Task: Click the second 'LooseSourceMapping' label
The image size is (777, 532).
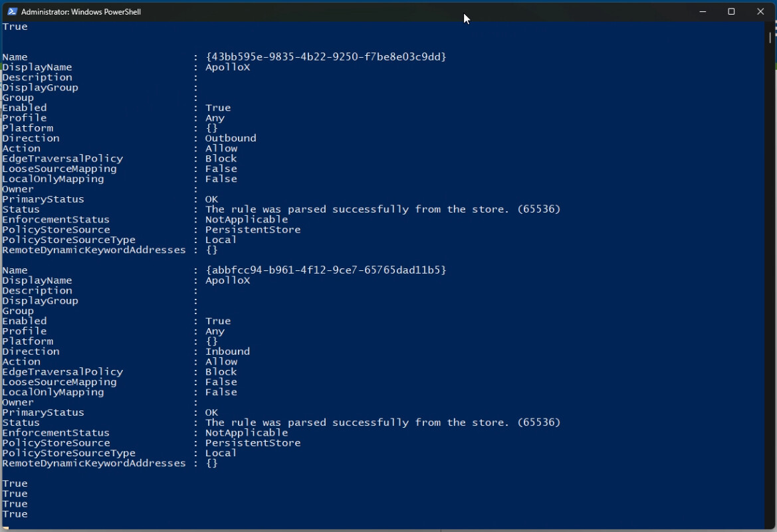Action: coord(59,382)
